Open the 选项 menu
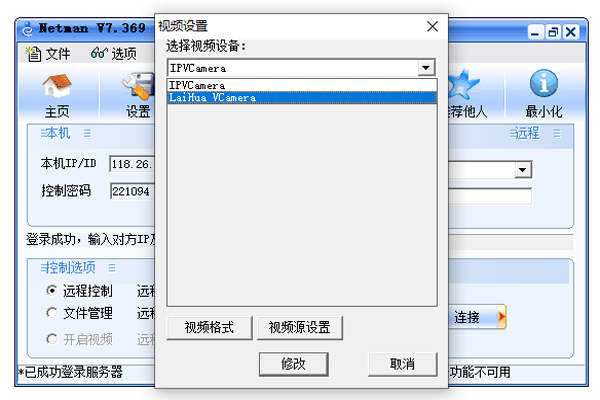The height and width of the screenshot is (400, 600). pos(114,54)
